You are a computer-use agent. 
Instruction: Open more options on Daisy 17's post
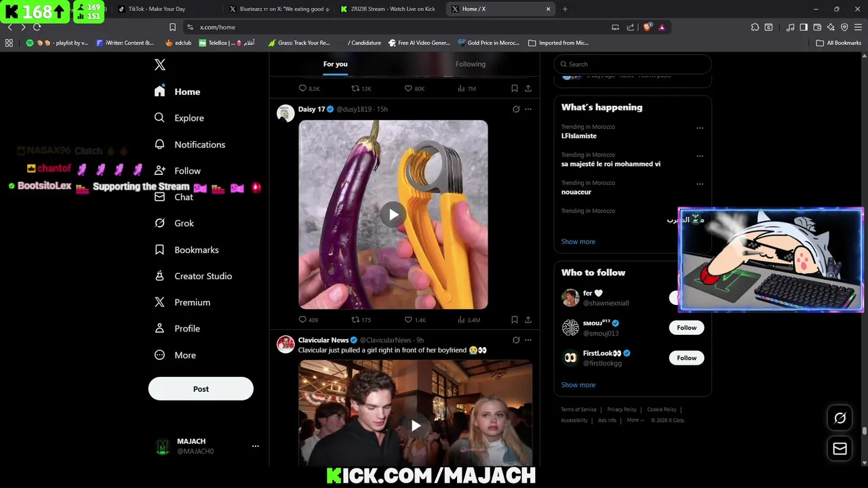[x=528, y=109]
